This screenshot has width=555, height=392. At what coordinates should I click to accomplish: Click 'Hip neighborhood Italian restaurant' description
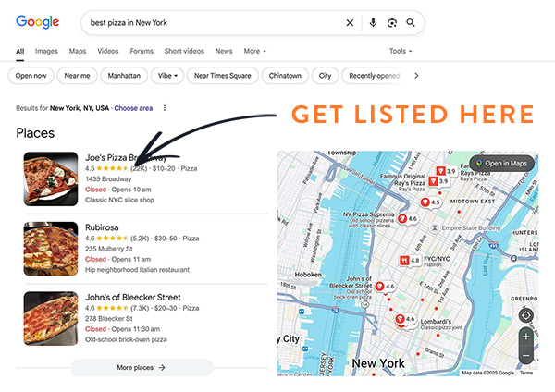(x=137, y=270)
